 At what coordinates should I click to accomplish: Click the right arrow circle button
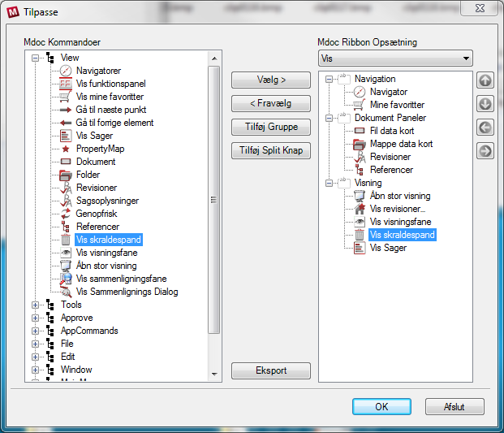pyautogui.click(x=485, y=151)
